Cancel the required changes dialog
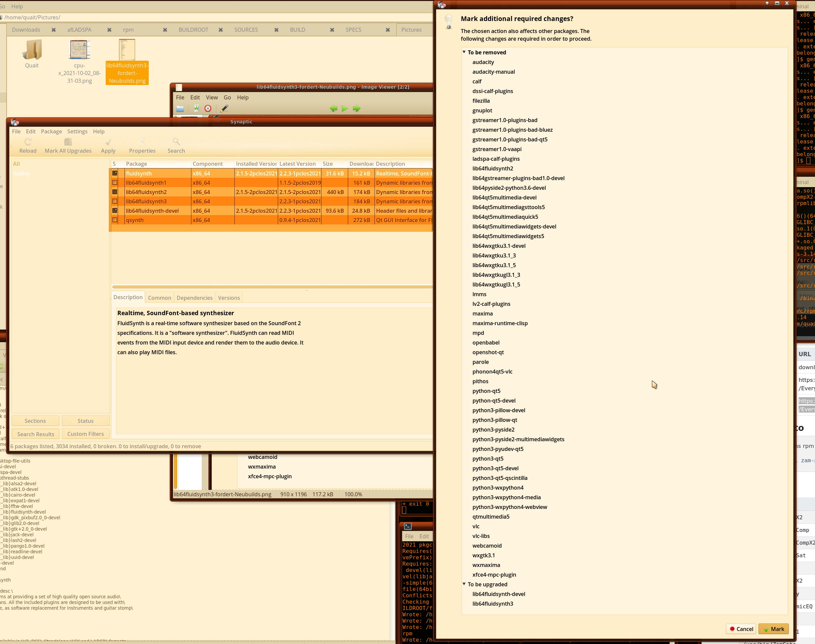This screenshot has height=644, width=815. (x=741, y=629)
